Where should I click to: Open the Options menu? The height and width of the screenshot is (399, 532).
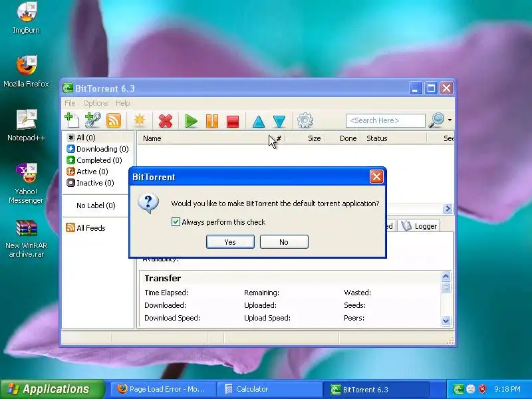[95, 103]
